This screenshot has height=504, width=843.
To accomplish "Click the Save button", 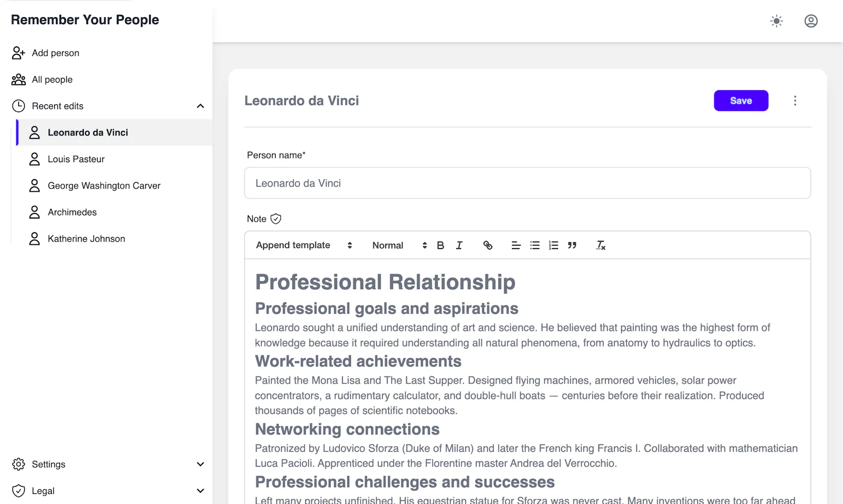I will (x=741, y=101).
